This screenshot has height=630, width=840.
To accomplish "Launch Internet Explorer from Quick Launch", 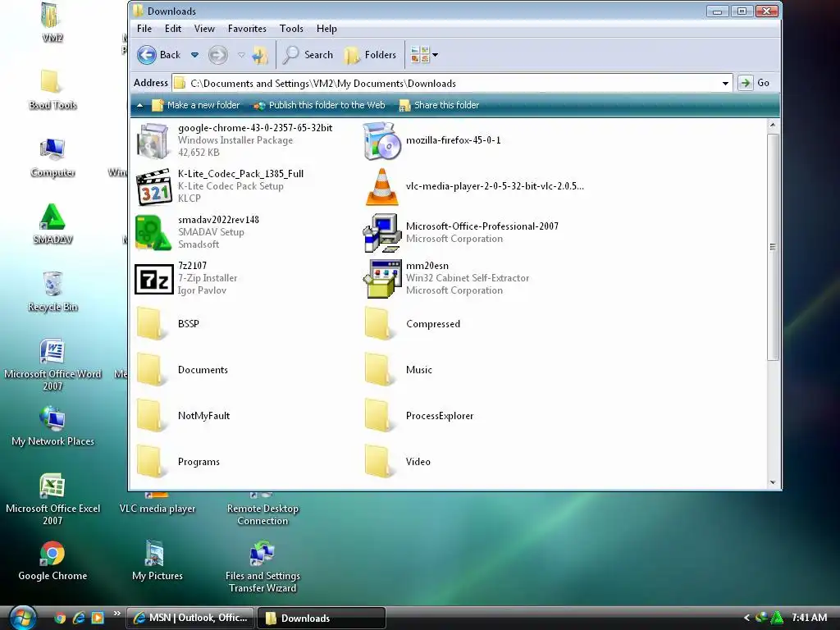I will click(x=79, y=618).
